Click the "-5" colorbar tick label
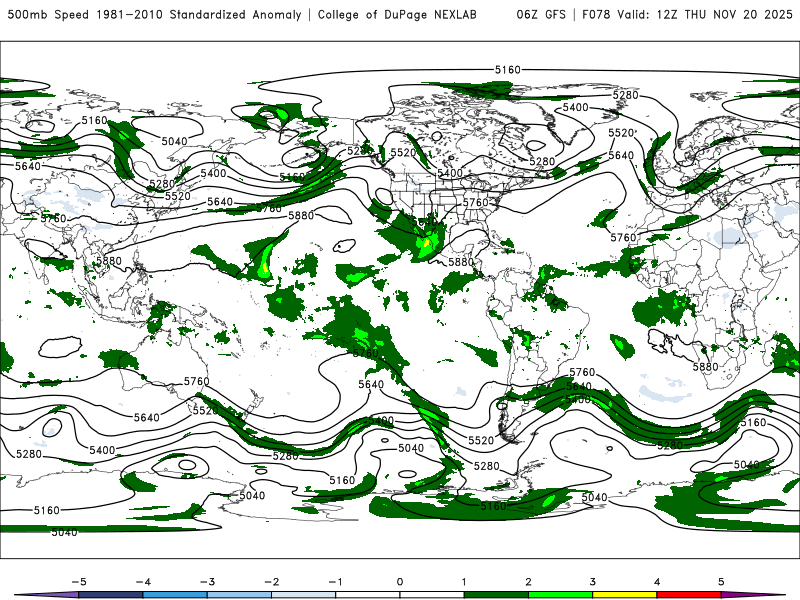 click(79, 582)
